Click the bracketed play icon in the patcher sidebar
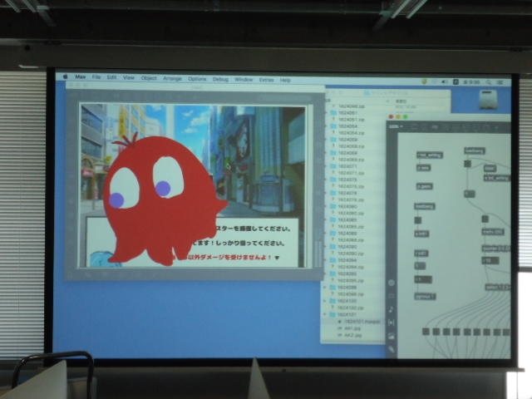The width and height of the screenshot is (532, 399). point(392,323)
